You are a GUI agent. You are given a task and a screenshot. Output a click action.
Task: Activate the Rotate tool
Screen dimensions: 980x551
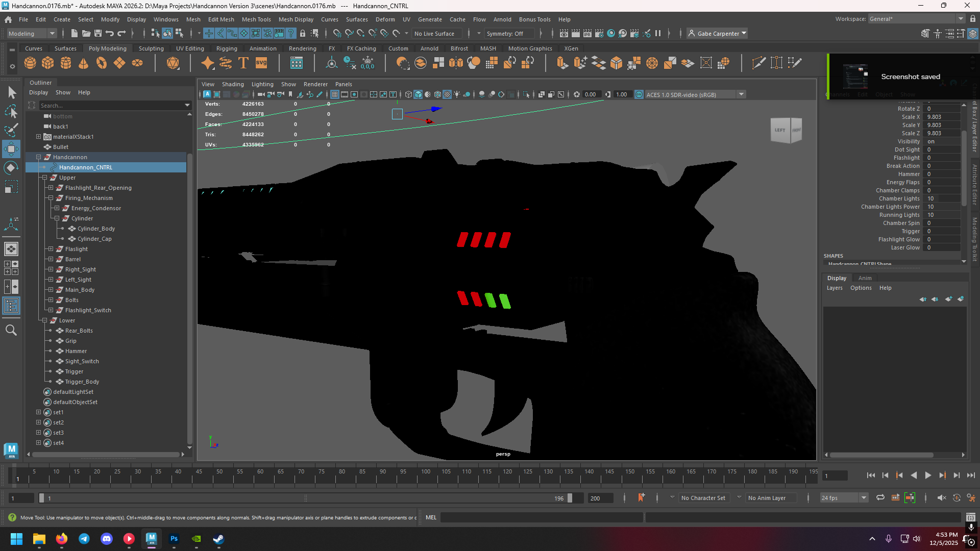coord(11,168)
